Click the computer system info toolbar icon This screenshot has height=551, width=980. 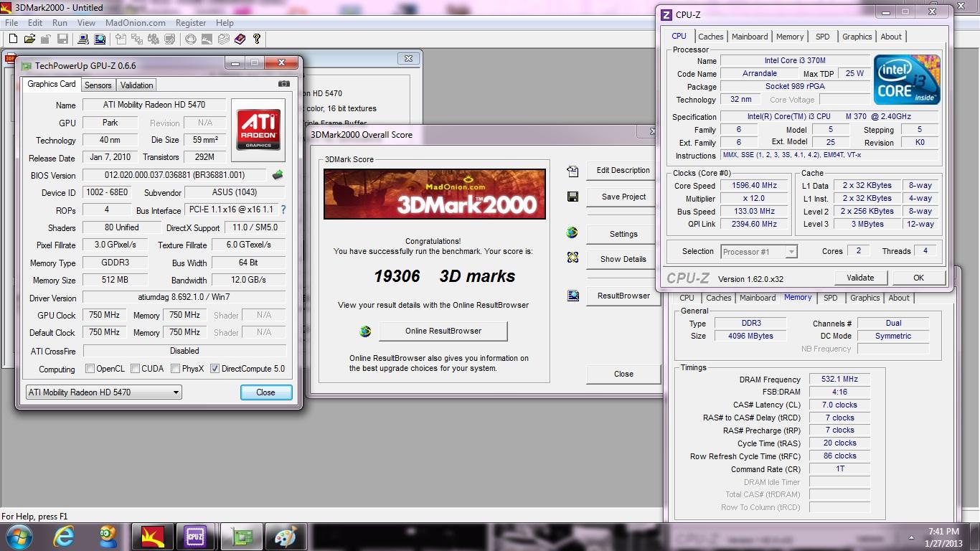(83, 39)
